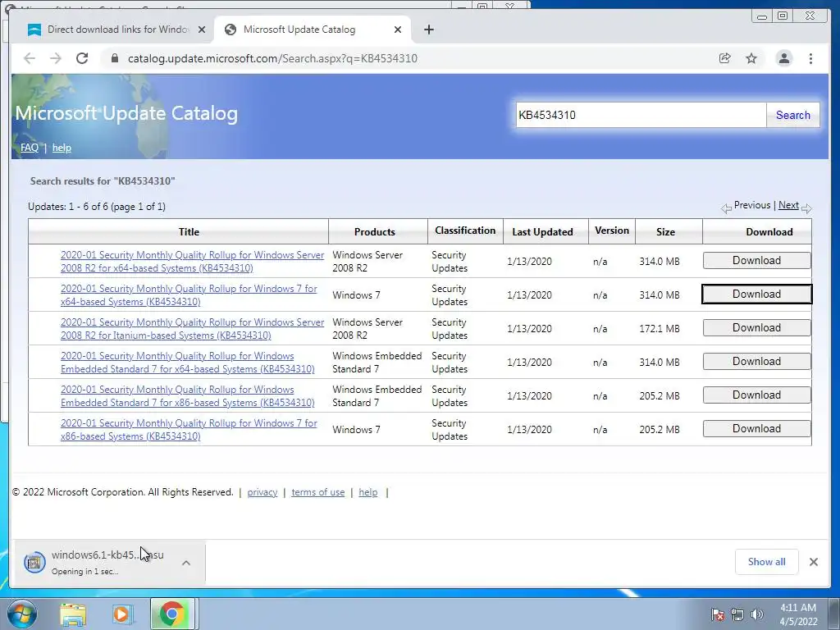Open the terms of use link
Screen dimensions: 840x630
click(x=317, y=492)
